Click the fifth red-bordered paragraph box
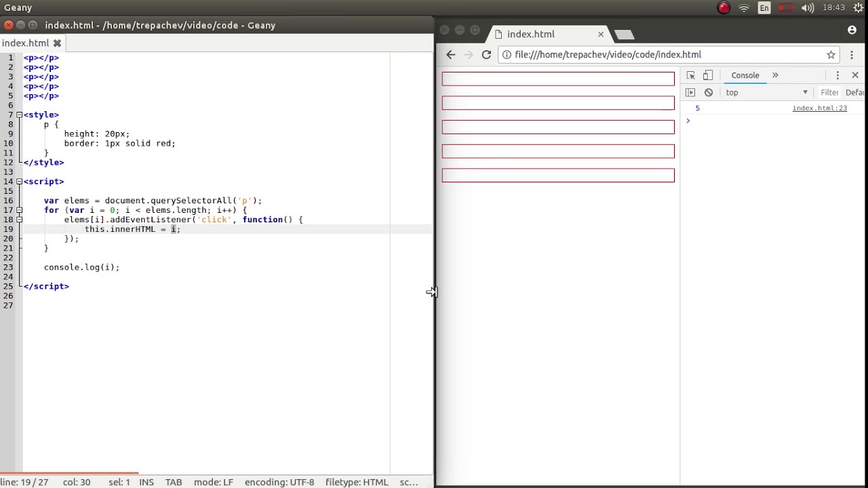This screenshot has width=868, height=488. (558, 176)
